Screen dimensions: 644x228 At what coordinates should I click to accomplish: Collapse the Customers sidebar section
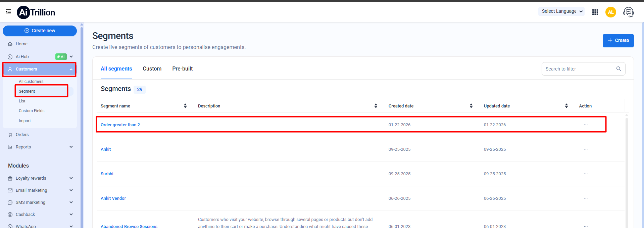pos(71,69)
